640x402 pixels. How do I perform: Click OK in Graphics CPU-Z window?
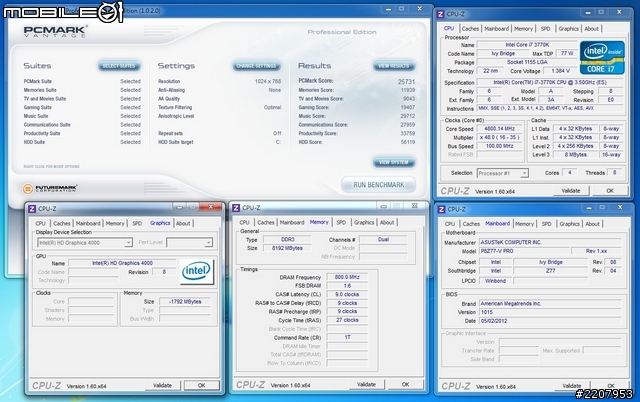pyautogui.click(x=202, y=385)
